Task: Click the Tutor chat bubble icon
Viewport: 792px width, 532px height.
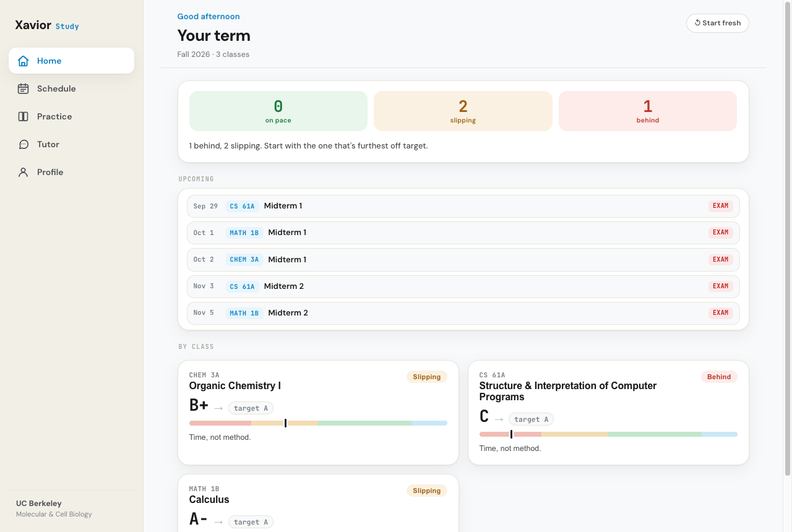Action: (24, 144)
